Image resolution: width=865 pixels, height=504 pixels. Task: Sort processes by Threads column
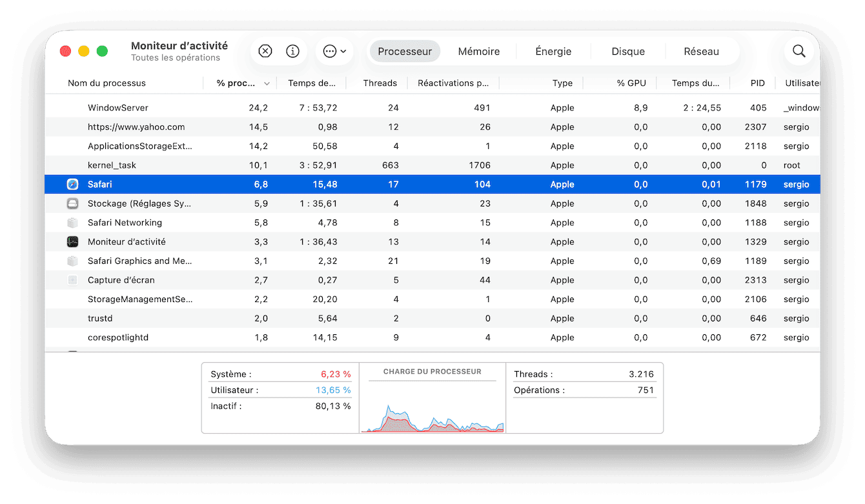380,83
